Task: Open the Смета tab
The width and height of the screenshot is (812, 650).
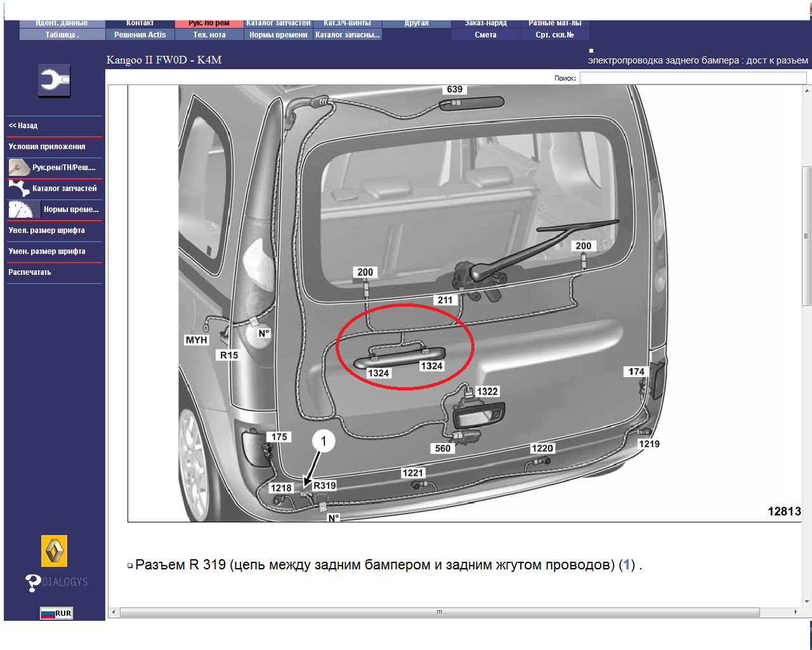Action: tap(486, 35)
